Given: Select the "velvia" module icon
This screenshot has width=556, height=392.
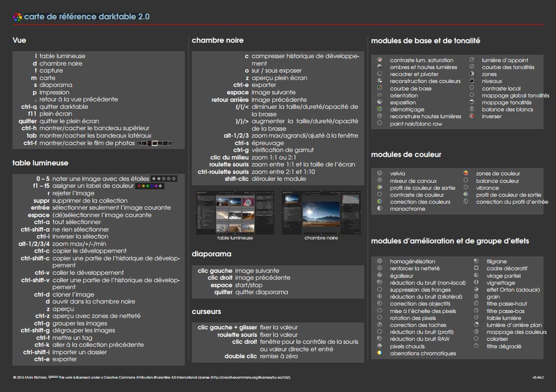Looking at the screenshot, I should tap(380, 173).
